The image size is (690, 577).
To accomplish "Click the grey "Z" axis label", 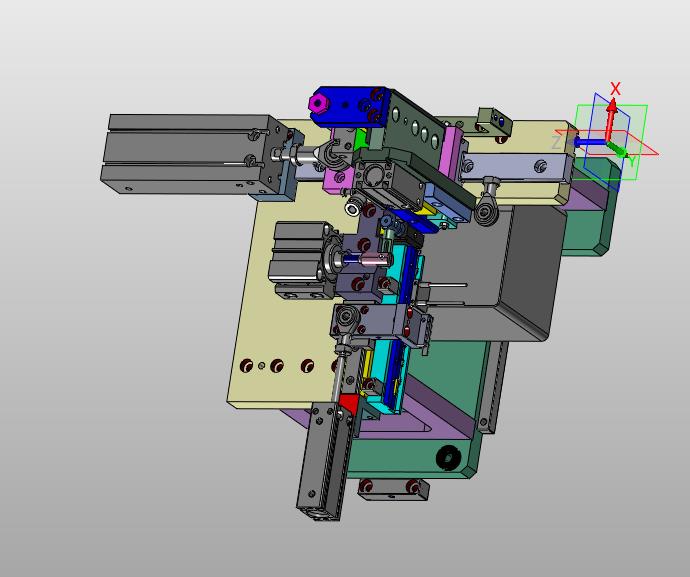I will 556,143.
